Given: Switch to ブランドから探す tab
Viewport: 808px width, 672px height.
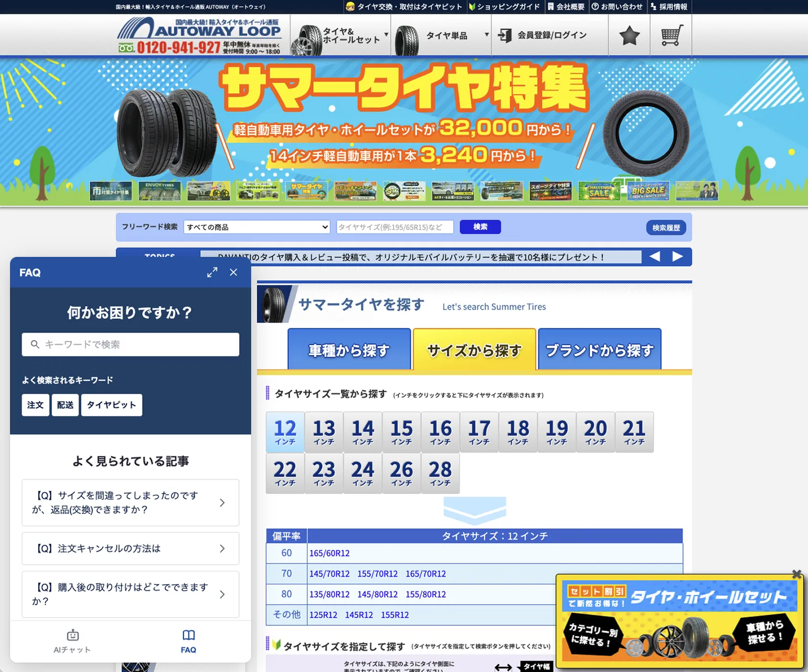Looking at the screenshot, I should coord(600,350).
